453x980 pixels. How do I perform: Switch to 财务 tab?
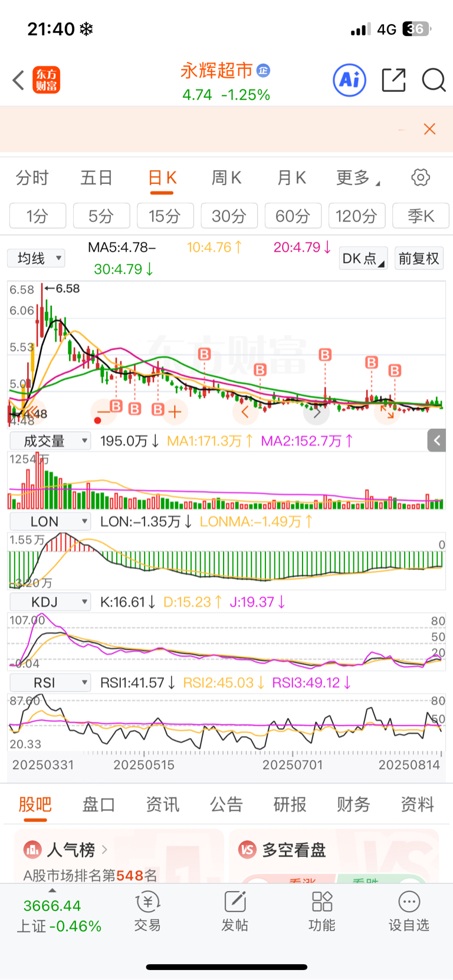354,804
